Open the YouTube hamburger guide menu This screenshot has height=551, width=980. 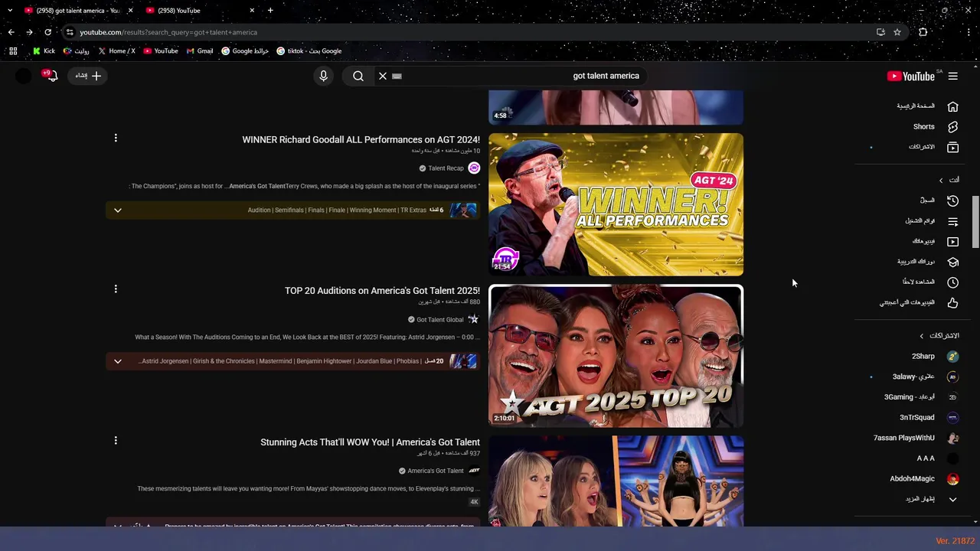coord(952,76)
